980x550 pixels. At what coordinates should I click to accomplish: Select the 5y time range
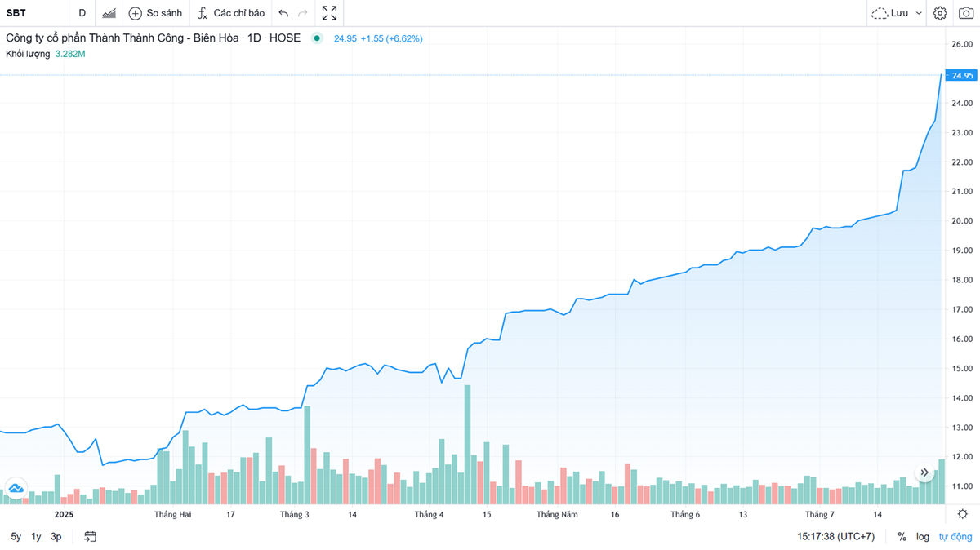(x=16, y=536)
